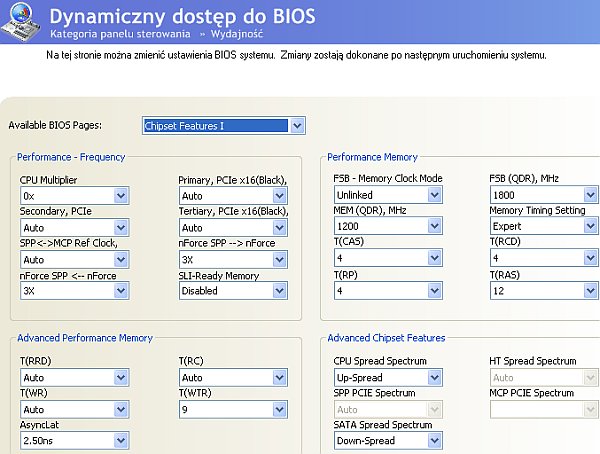600x454 pixels.
Task: Click the BIOS motherboard icon in header
Action: coord(22,21)
